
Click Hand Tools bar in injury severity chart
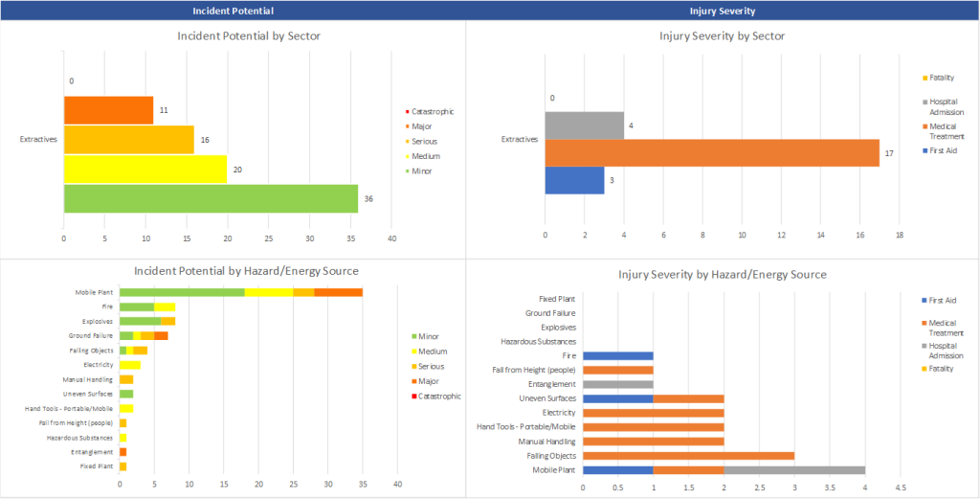(654, 427)
